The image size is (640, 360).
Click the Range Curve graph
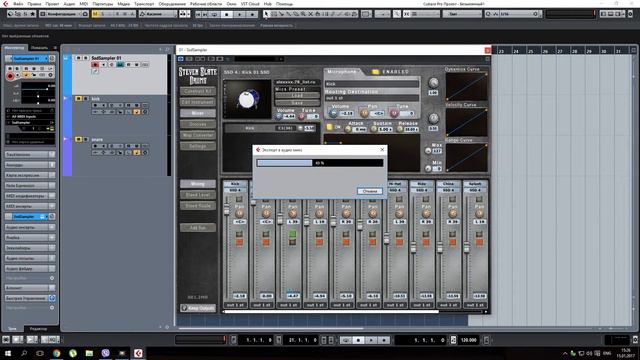coord(467,157)
